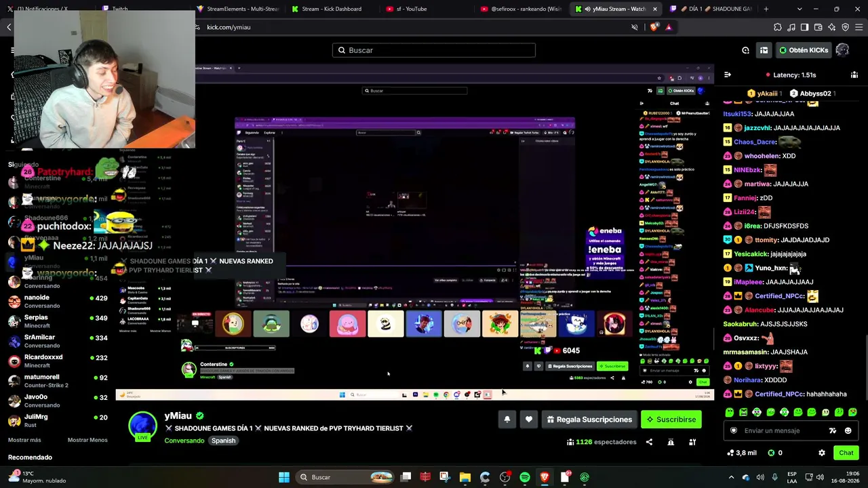
Task: Unmute site audio in the address bar
Action: (635, 27)
